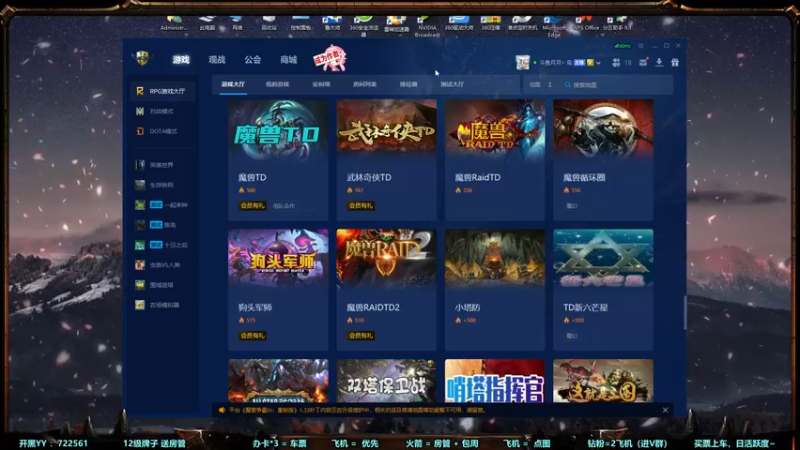Click the 一起来种 sidebar game icon
The image size is (800, 450).
click(x=140, y=205)
